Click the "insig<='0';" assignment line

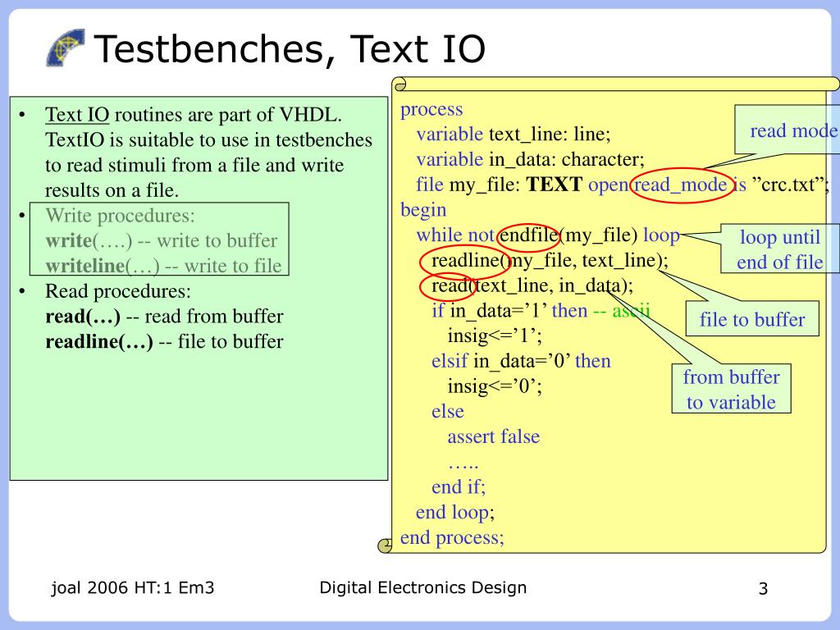click(x=495, y=386)
